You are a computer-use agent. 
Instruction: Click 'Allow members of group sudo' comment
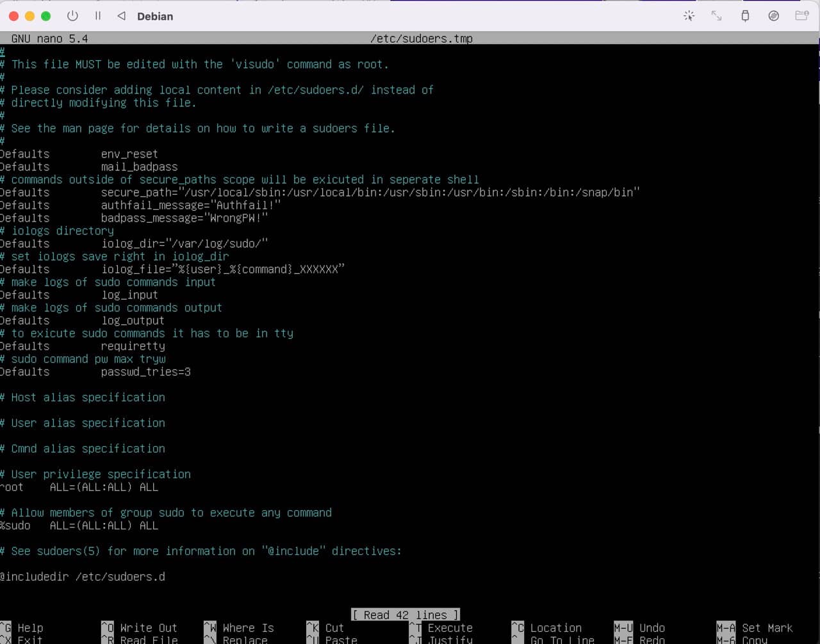(x=166, y=512)
